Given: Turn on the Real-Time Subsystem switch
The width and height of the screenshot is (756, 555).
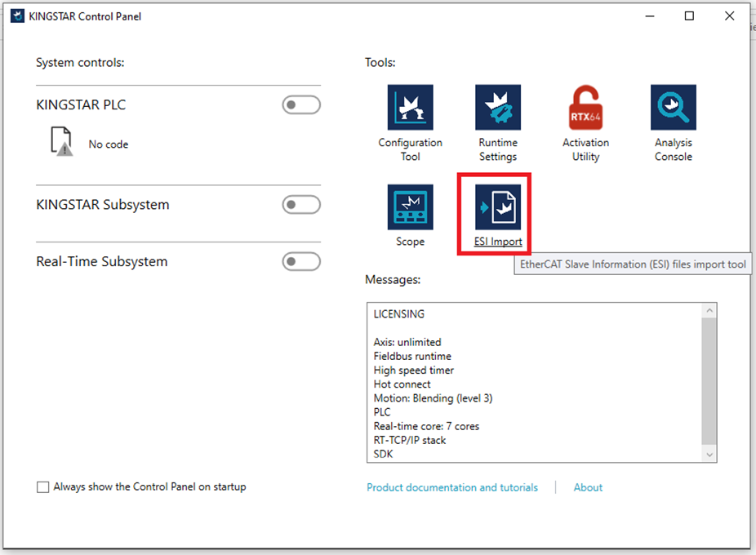Looking at the screenshot, I should point(301,262).
